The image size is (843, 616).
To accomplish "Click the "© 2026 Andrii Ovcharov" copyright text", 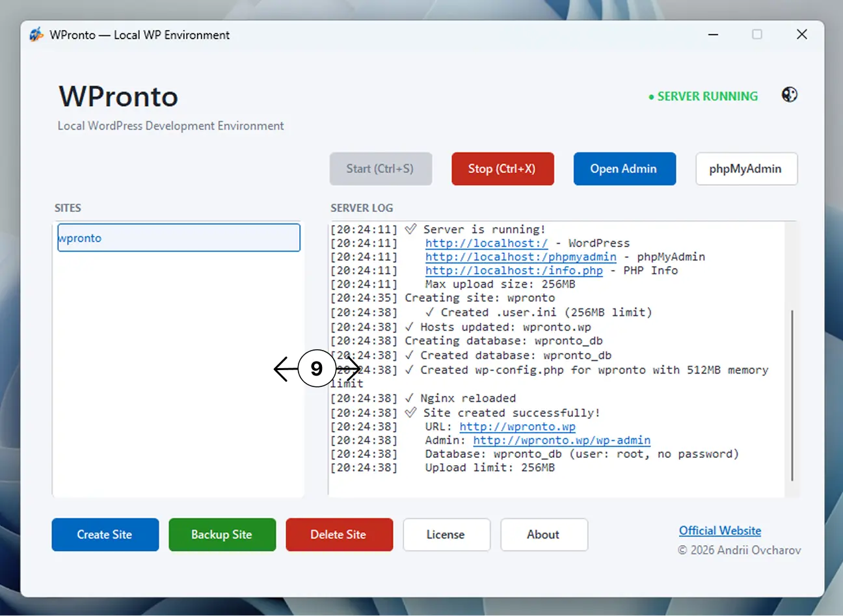I will 740,550.
